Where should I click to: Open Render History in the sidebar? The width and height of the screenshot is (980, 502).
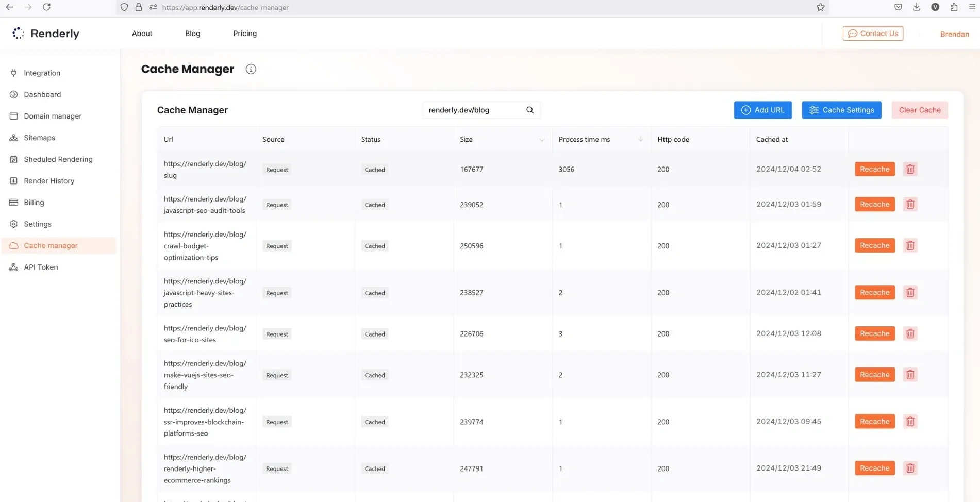point(49,181)
